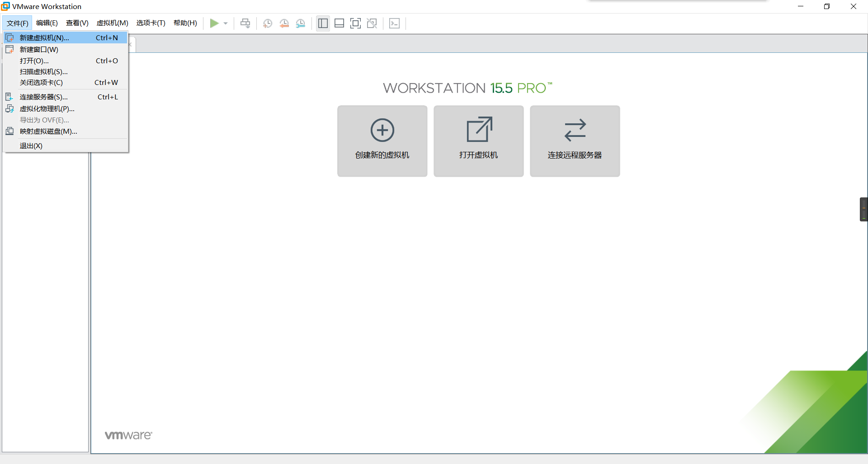Open the 选项卡(T) menu
The height and width of the screenshot is (464, 868).
coord(151,23)
